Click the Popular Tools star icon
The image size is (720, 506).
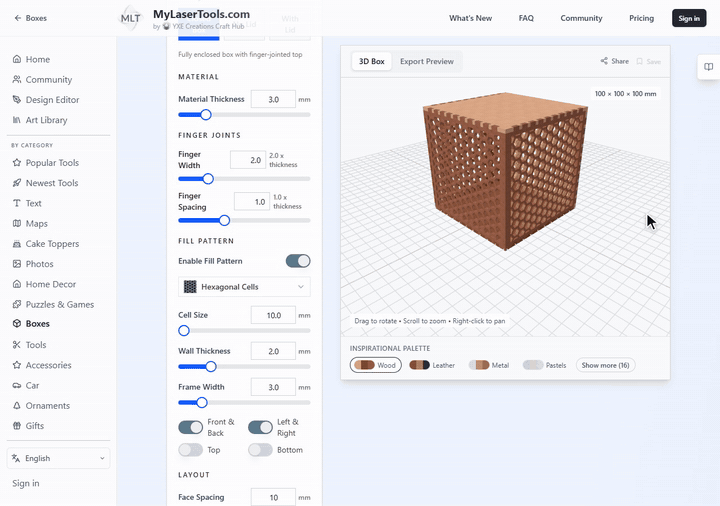(x=17, y=163)
